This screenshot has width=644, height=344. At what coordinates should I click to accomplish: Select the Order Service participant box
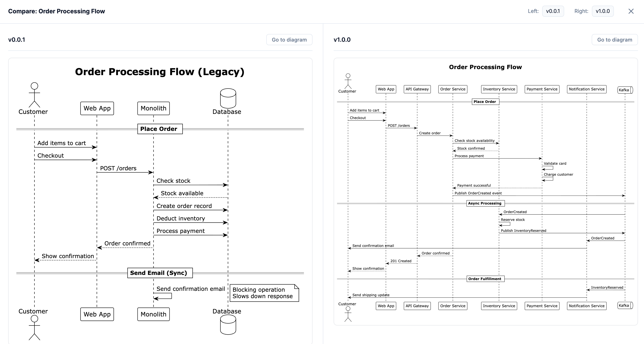pos(452,89)
